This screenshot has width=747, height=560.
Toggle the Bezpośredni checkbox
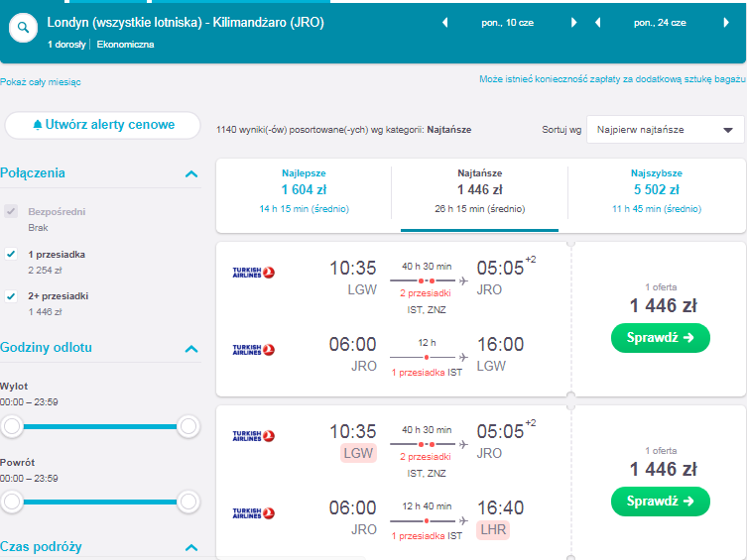pos(11,211)
